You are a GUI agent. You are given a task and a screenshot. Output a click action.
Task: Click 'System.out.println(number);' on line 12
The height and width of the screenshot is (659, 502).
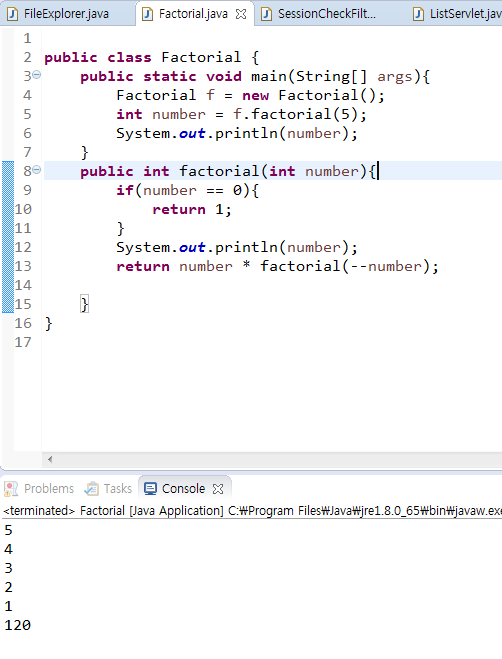237,248
